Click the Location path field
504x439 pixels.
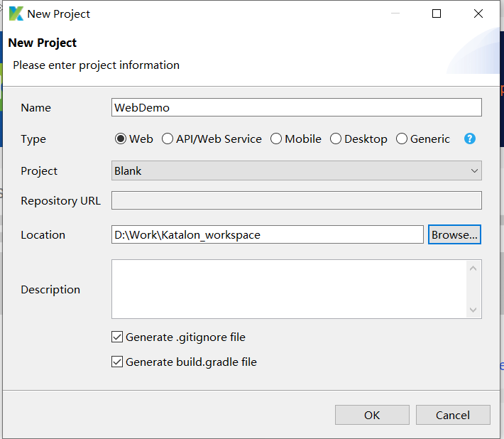[267, 234]
